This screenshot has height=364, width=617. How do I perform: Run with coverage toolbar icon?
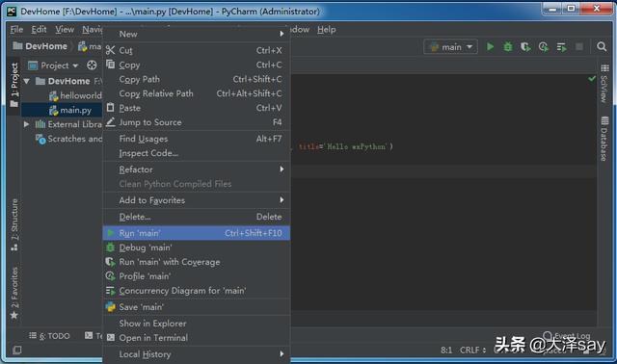[x=525, y=47]
